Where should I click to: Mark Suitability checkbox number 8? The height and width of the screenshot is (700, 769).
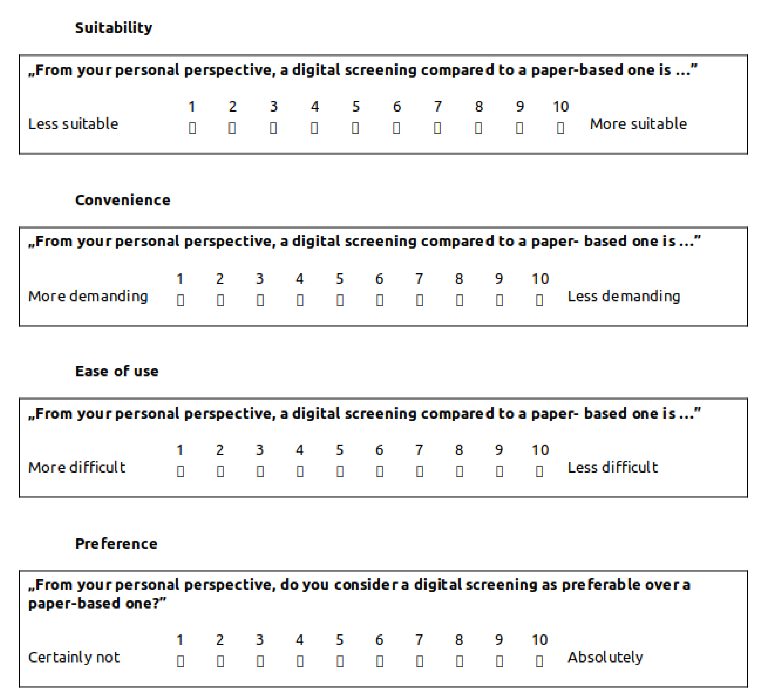(x=478, y=128)
